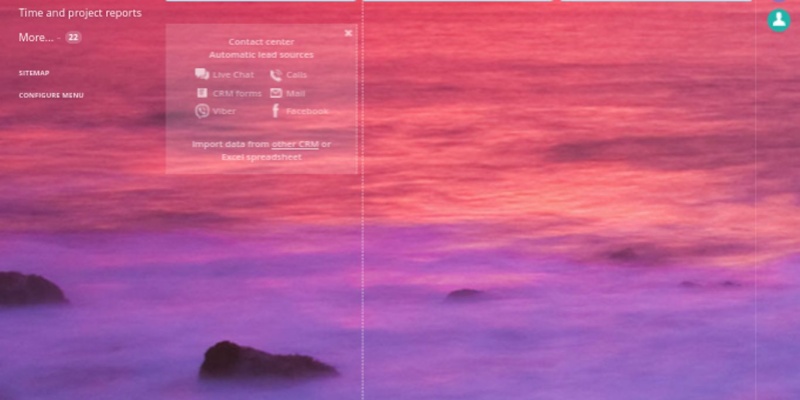
Task: Expand the More... menu section
Action: coord(35,38)
